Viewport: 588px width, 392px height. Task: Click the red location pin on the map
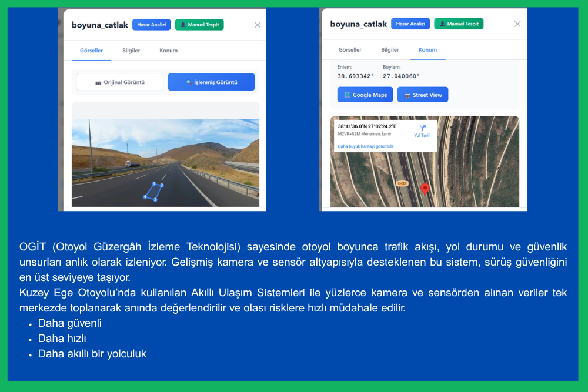(x=425, y=189)
